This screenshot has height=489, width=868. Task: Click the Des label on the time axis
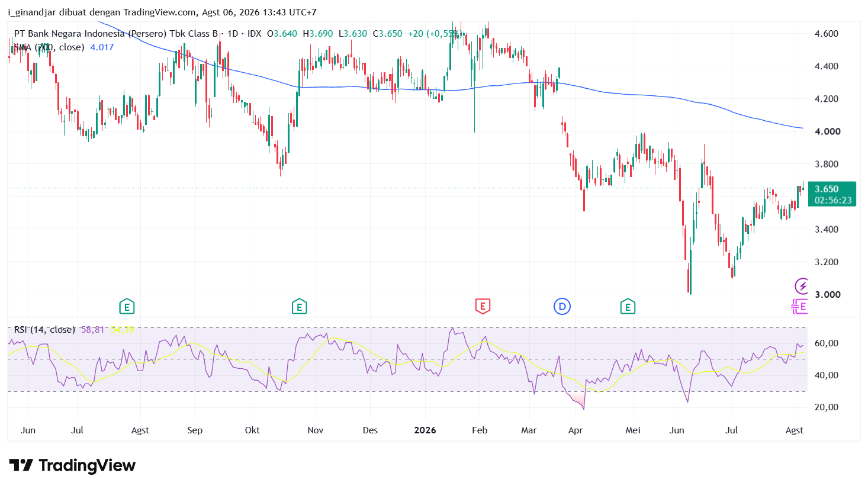point(370,430)
